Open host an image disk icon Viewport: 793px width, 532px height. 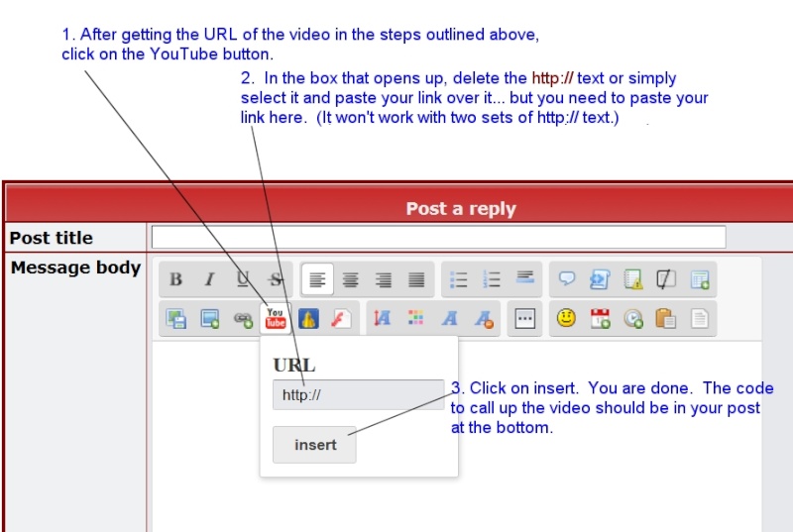click(176, 319)
